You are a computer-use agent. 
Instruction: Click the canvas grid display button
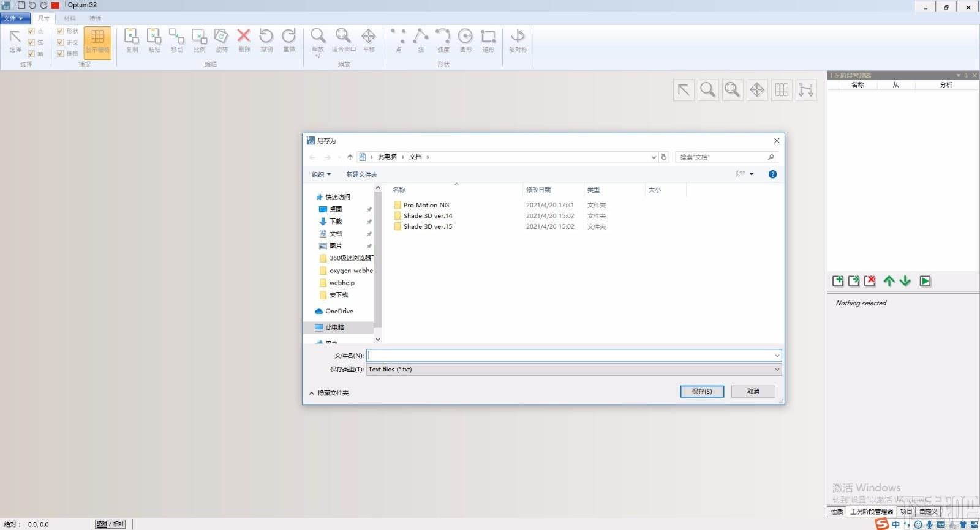pos(782,91)
